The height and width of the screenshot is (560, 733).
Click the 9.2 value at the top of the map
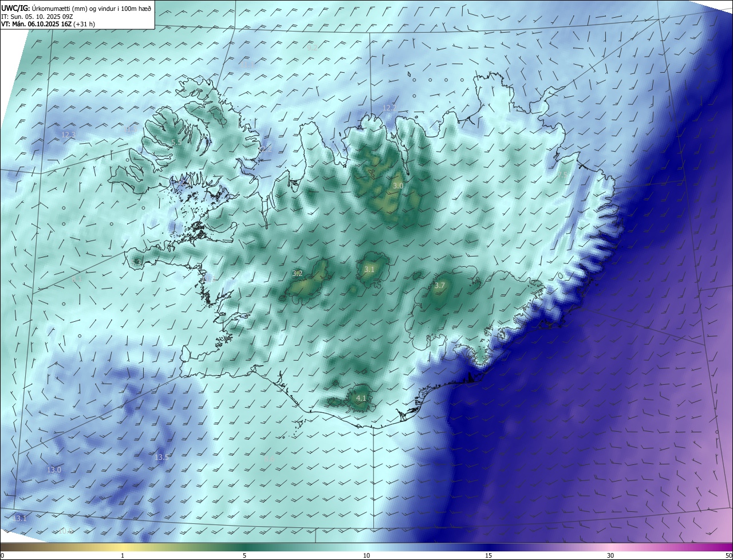[312, 48]
